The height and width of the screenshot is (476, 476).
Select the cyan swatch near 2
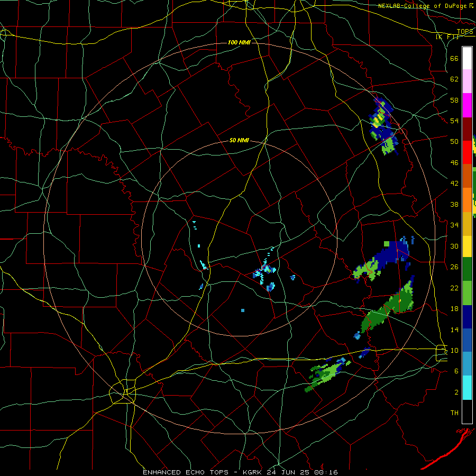point(467,388)
